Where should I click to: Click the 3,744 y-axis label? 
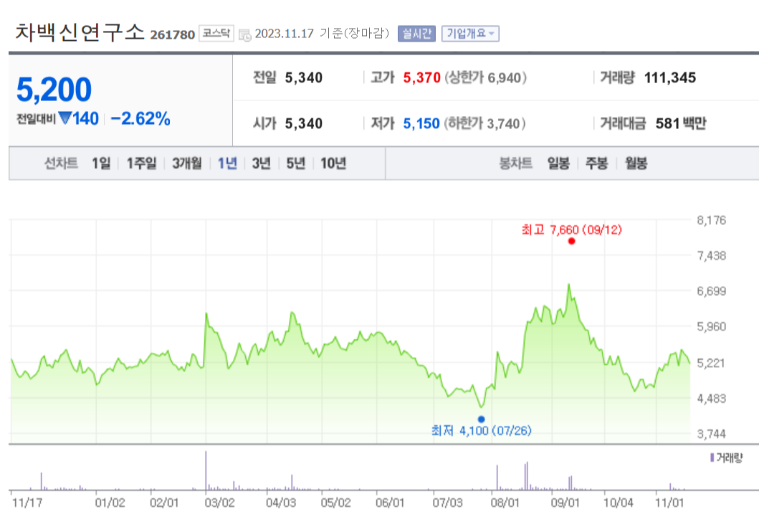[x=712, y=434]
